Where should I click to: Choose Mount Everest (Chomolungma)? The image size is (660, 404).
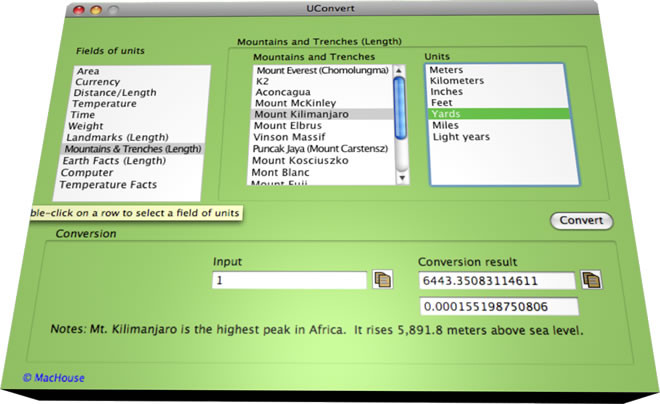coord(322,71)
